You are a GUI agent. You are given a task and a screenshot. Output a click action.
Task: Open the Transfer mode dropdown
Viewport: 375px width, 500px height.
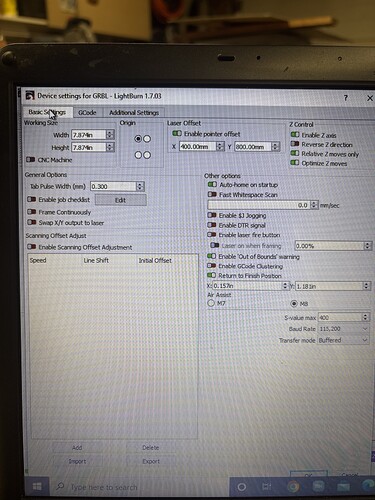[x=343, y=340]
